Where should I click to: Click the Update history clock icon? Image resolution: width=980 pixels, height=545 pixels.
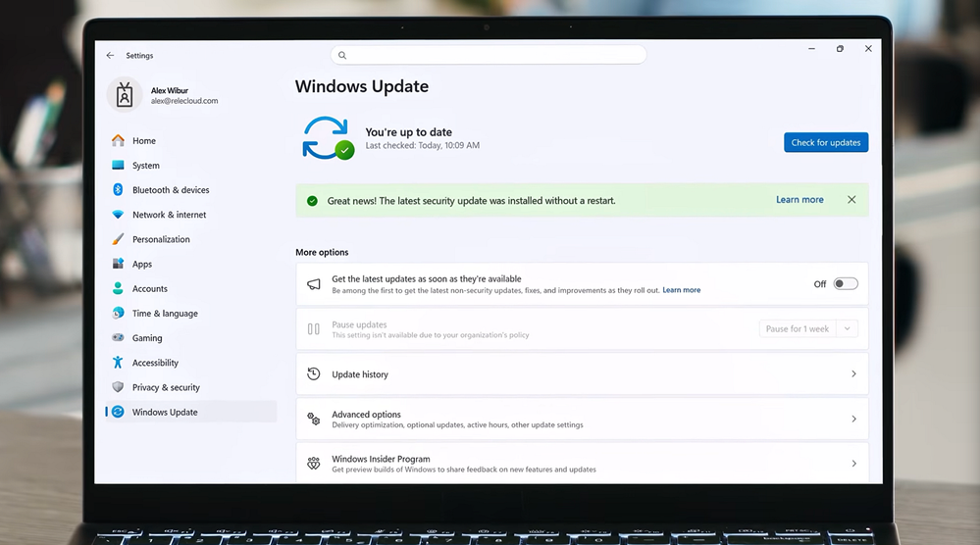point(314,373)
